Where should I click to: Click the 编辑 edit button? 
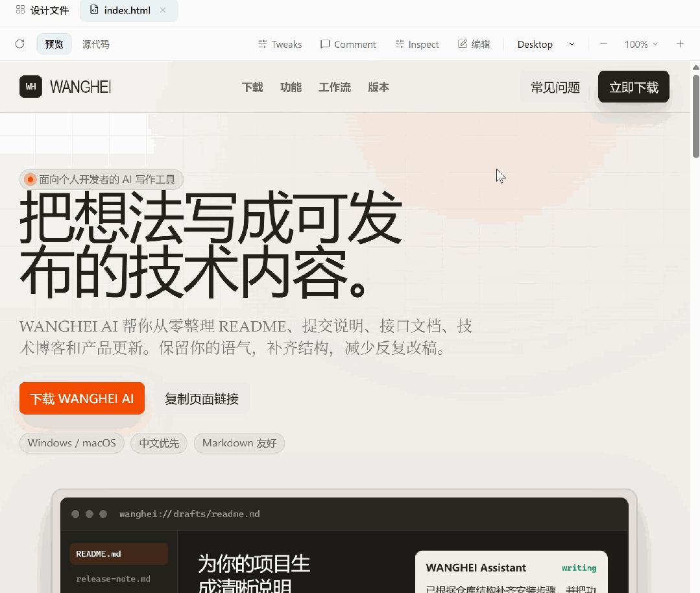pos(474,43)
